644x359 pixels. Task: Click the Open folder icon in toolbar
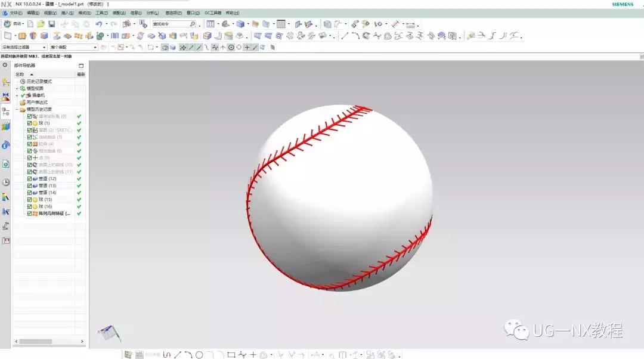(41, 24)
